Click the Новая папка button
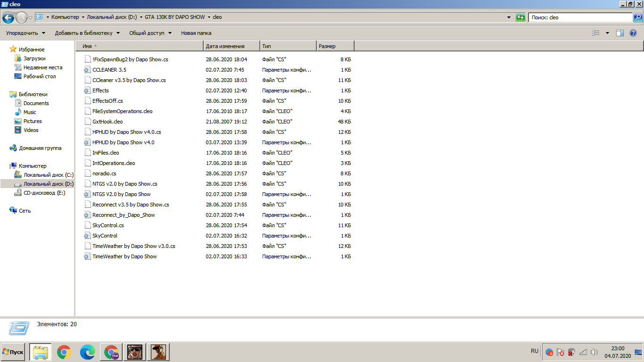 (x=196, y=33)
